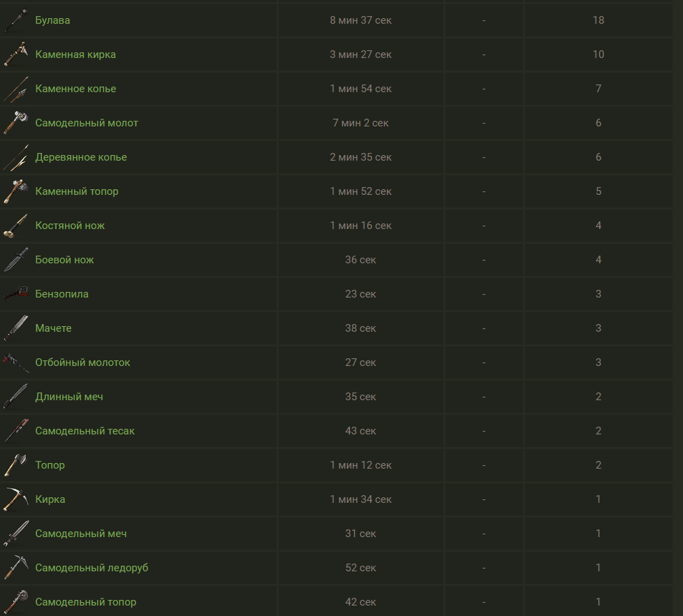Click the Булава mace icon
This screenshot has width=683, height=616.
point(16,20)
